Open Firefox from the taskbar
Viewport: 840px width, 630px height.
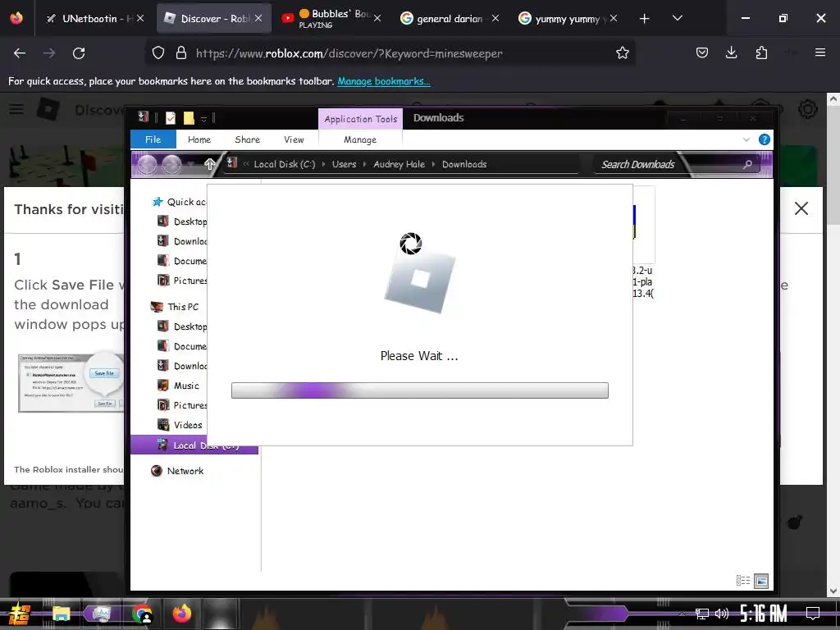click(x=181, y=614)
